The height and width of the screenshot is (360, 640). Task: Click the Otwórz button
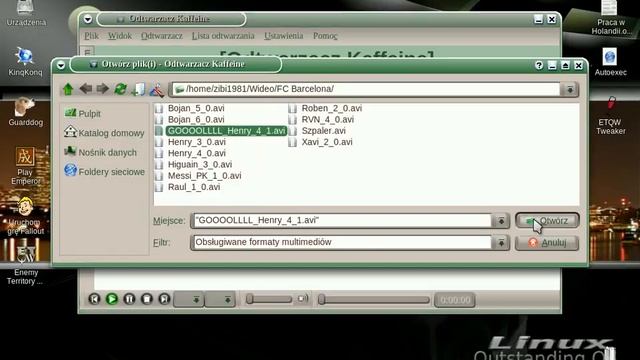(x=547, y=221)
